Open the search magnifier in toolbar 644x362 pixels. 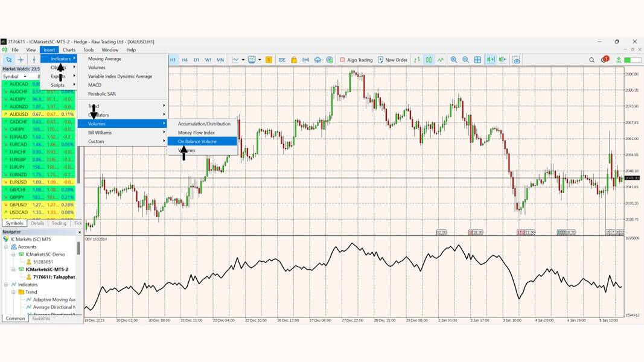click(591, 60)
